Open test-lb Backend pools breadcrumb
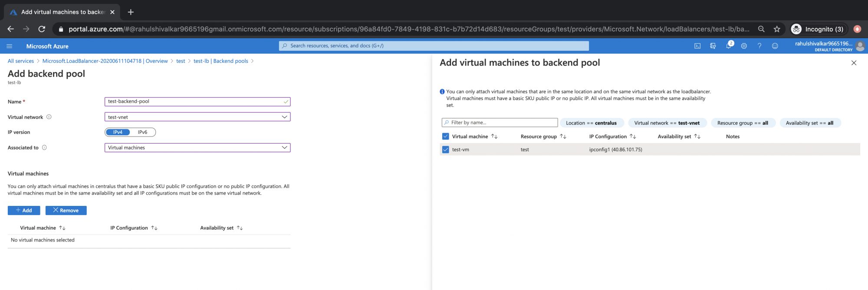868x290 pixels. click(220, 61)
